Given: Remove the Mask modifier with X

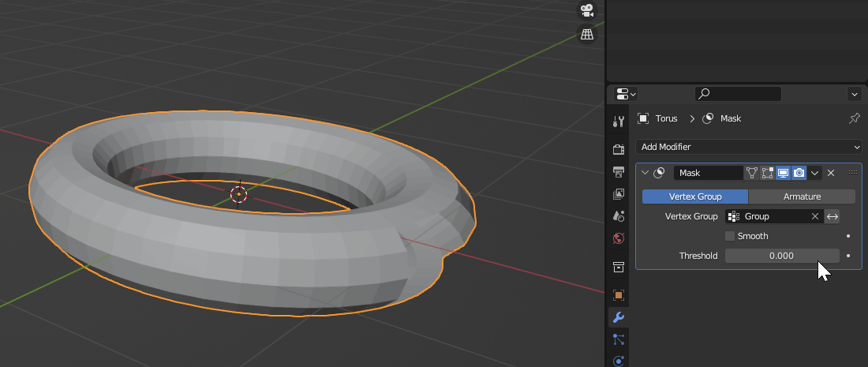Looking at the screenshot, I should 831,173.
